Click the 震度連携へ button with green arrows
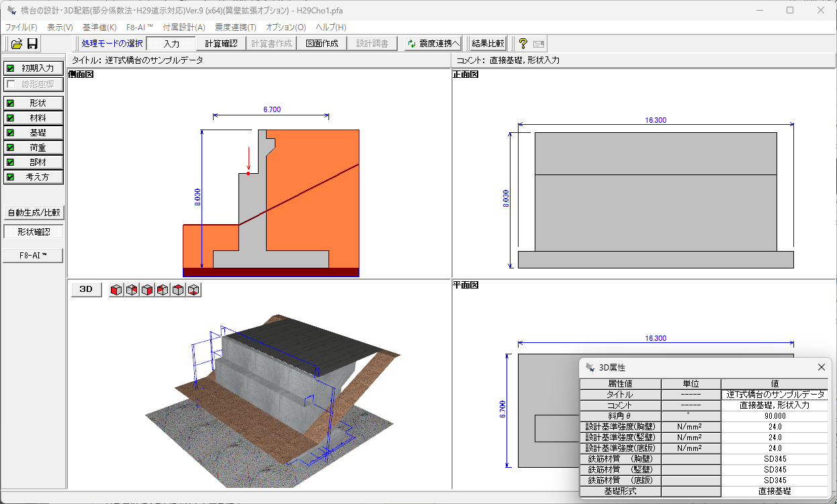Viewport: 837px width, 504px height. [434, 44]
